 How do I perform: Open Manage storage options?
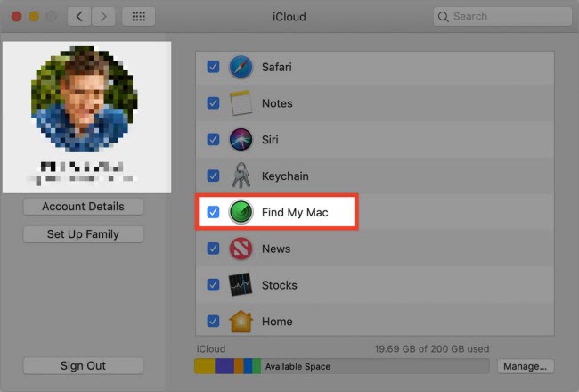tap(525, 366)
